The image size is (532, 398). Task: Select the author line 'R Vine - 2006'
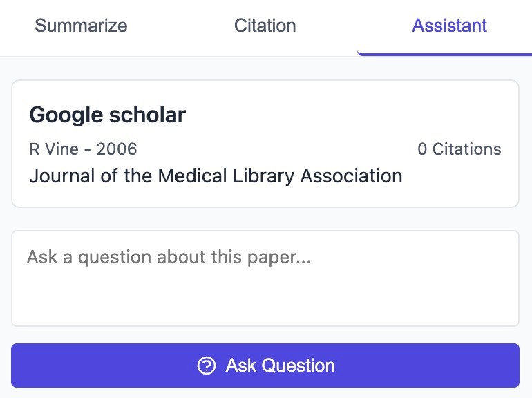tap(83, 149)
